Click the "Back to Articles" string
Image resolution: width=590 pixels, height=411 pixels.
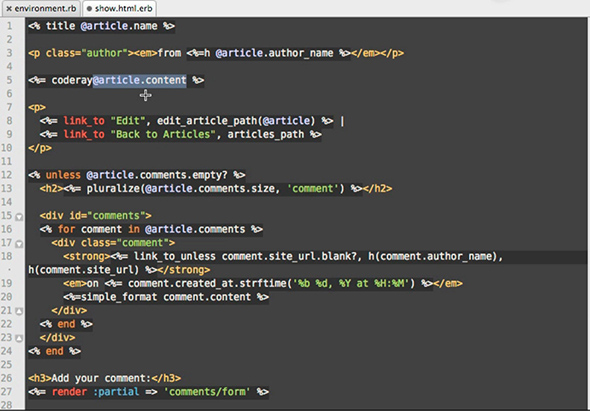click(x=163, y=134)
